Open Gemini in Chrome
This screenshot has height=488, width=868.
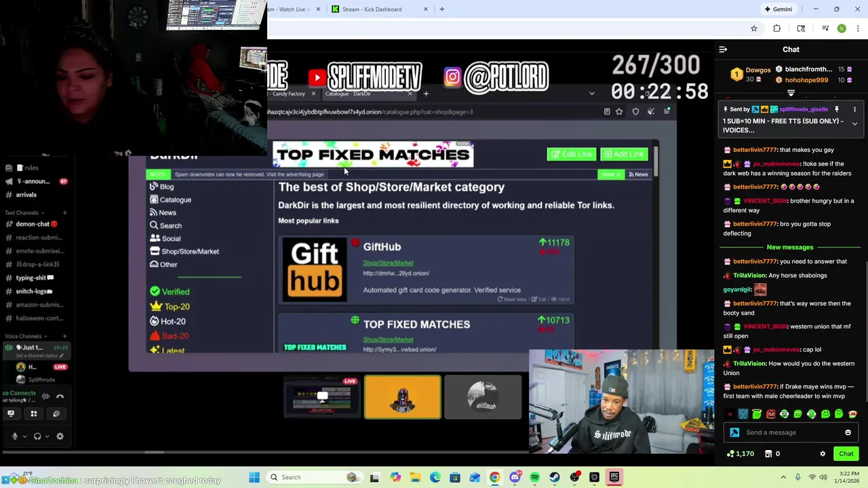[x=778, y=9]
